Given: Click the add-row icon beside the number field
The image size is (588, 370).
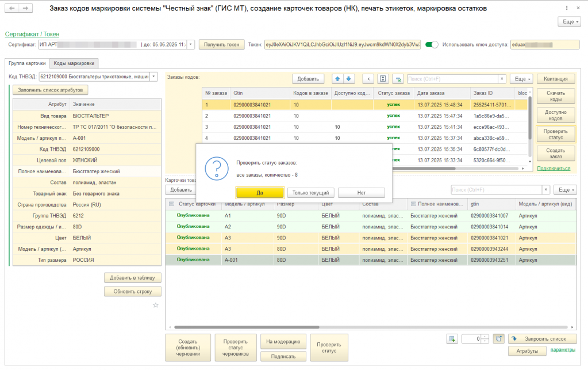Looking at the screenshot, I should (452, 339).
